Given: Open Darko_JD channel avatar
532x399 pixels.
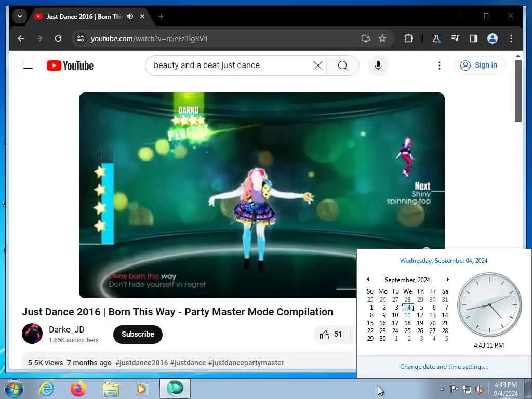Looking at the screenshot, I should click(32, 334).
